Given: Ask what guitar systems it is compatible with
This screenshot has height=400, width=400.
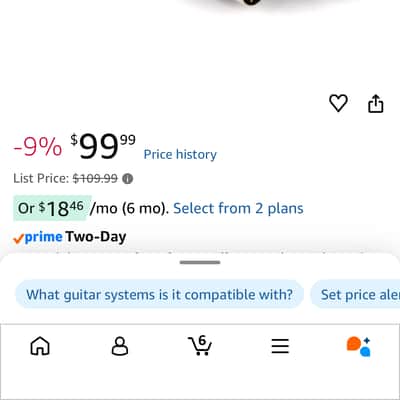Looking at the screenshot, I should (x=160, y=295).
